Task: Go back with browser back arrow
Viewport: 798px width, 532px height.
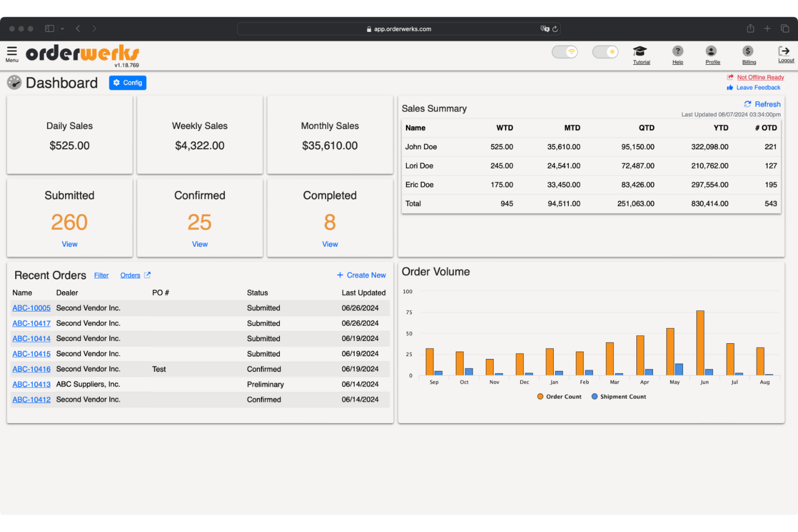Action: pos(78,29)
